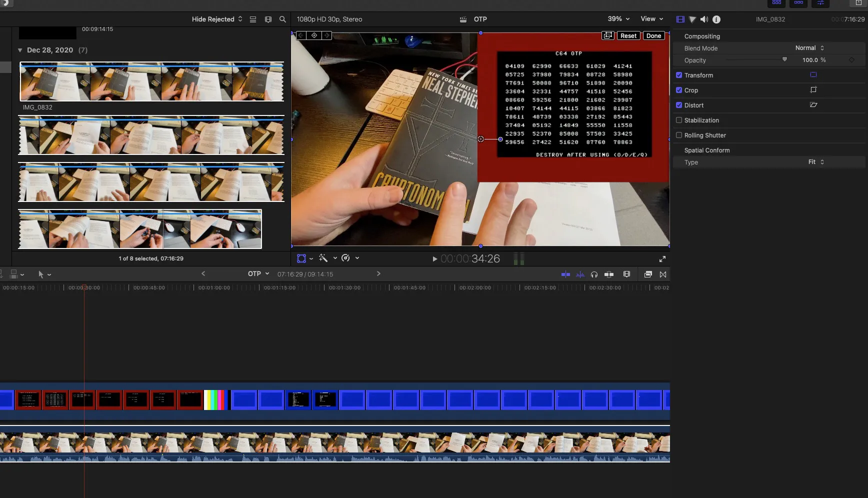Click the Done button in viewer
Screen dimensions: 868x498
[x=653, y=36]
